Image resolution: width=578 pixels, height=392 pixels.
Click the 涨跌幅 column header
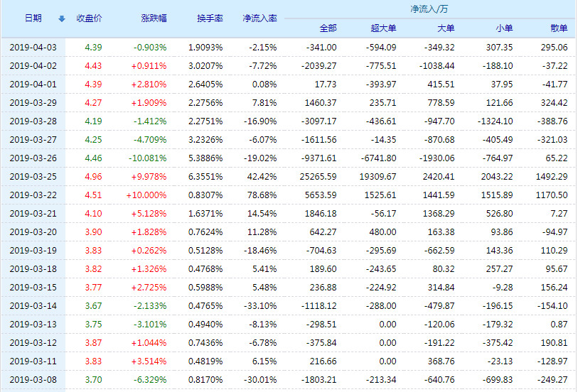(x=154, y=18)
